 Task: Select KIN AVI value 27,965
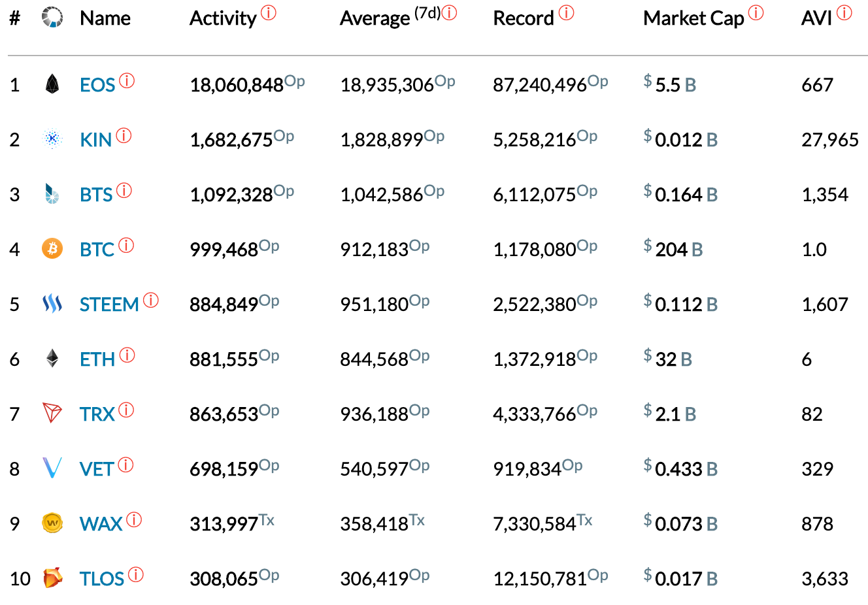(x=830, y=140)
